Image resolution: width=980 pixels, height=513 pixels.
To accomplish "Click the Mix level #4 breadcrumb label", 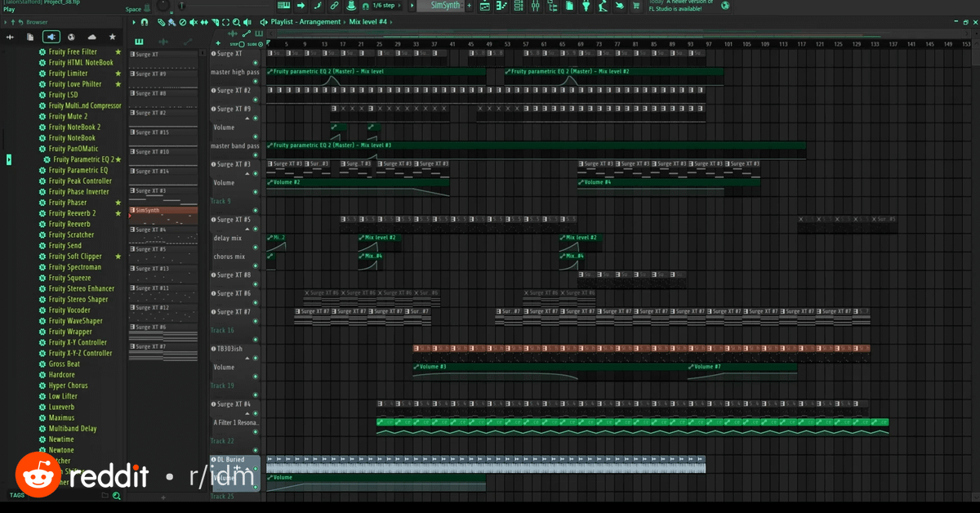I will pos(367,22).
